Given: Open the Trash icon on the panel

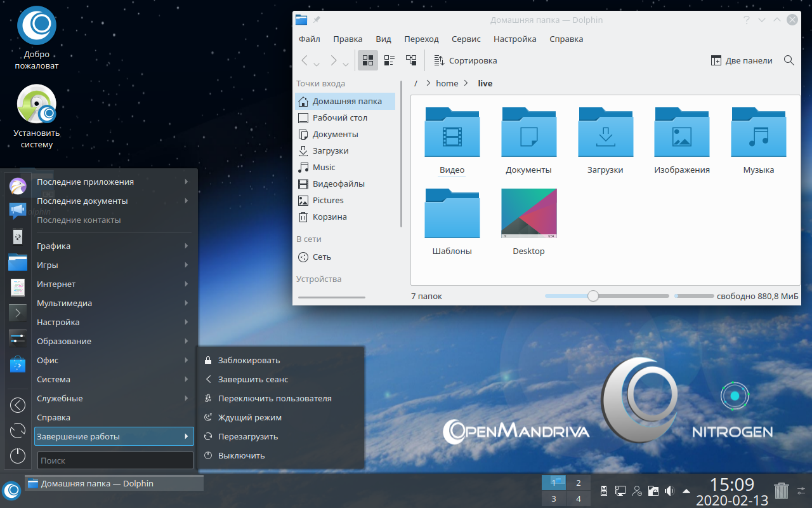Looking at the screenshot, I should [x=782, y=491].
